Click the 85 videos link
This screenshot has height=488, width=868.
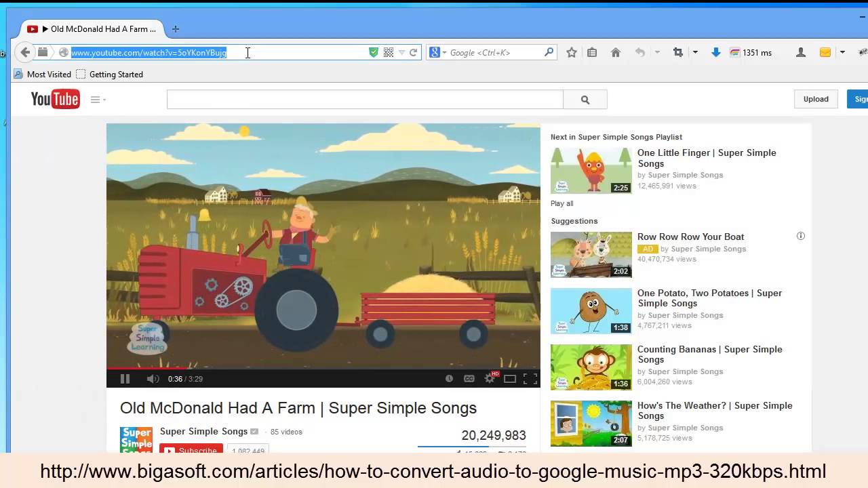click(286, 432)
